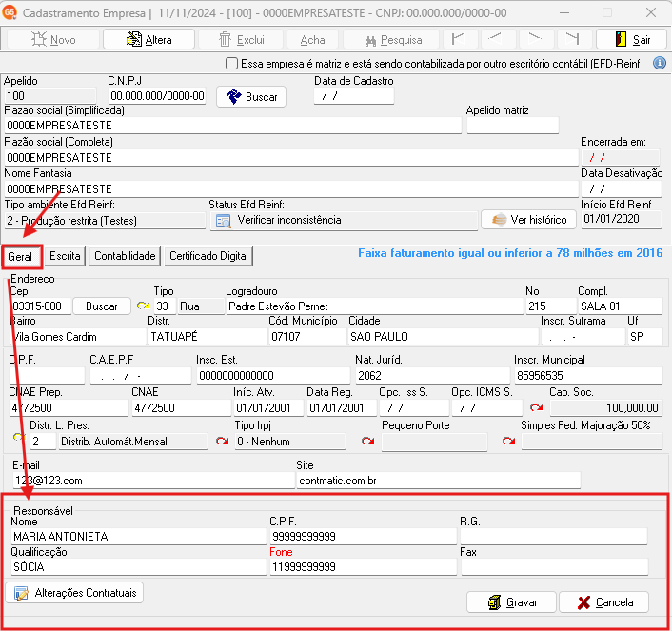
Task: Click the Cap. Soc. field 100,000.00
Action: click(606, 407)
